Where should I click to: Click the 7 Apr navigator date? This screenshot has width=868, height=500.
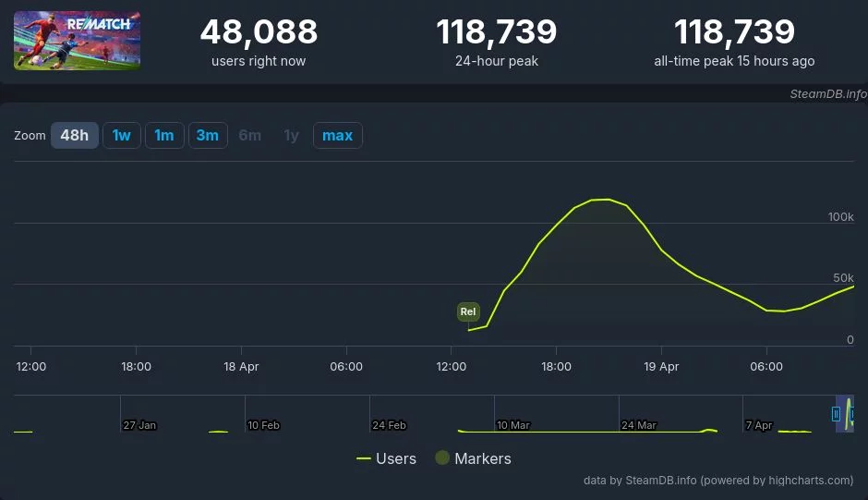coord(758,425)
